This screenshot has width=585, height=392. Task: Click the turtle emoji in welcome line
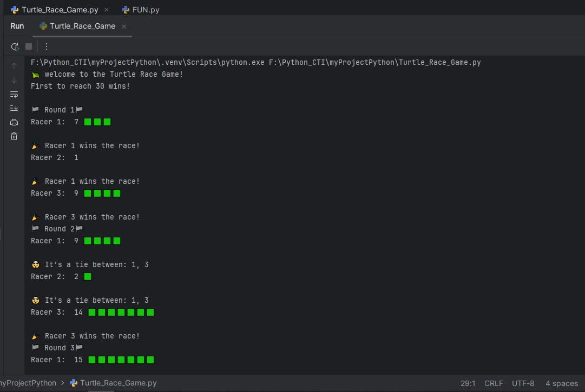pos(35,75)
